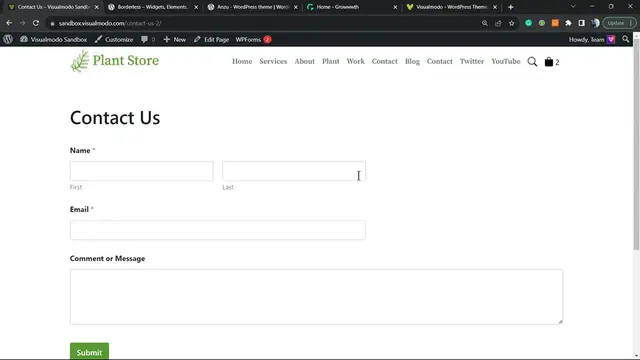Screen dimensions: 640x360
Task: Open Work nav link
Action: tap(356, 61)
